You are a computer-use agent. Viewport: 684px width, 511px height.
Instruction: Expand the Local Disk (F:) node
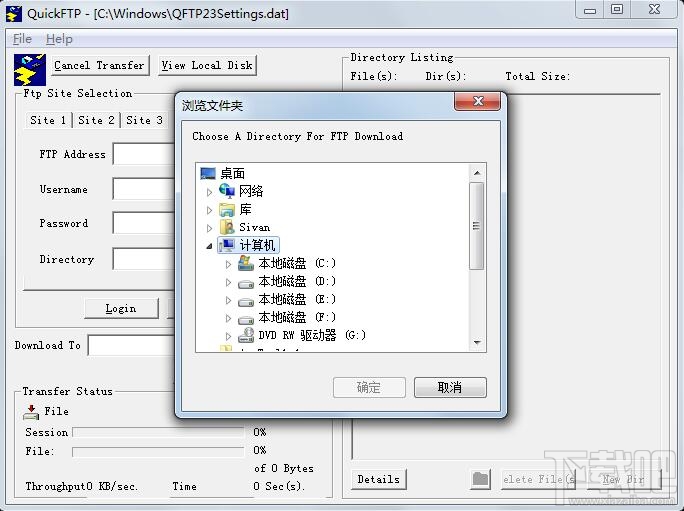point(228,318)
